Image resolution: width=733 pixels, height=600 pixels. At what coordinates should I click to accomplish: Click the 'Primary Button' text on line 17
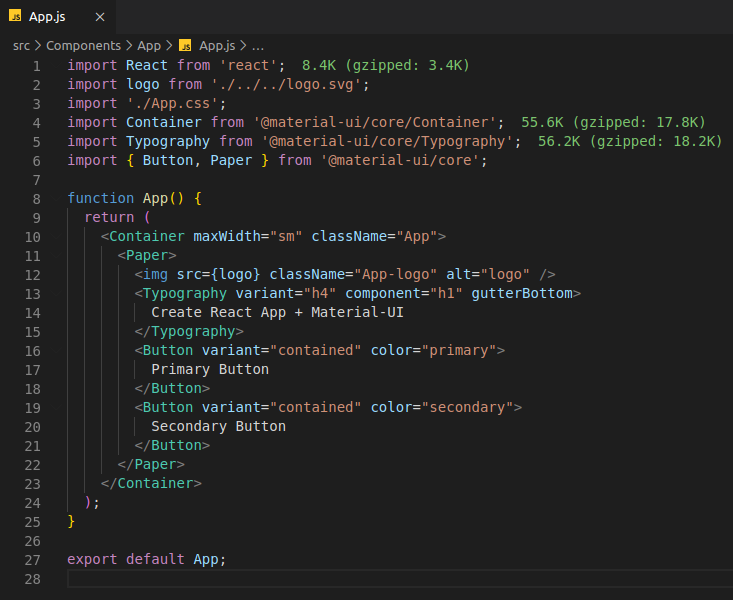(210, 369)
